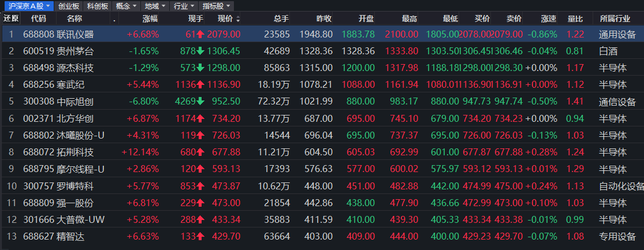
Task: Click the 通信设备 industry cell
Action: click(x=617, y=102)
